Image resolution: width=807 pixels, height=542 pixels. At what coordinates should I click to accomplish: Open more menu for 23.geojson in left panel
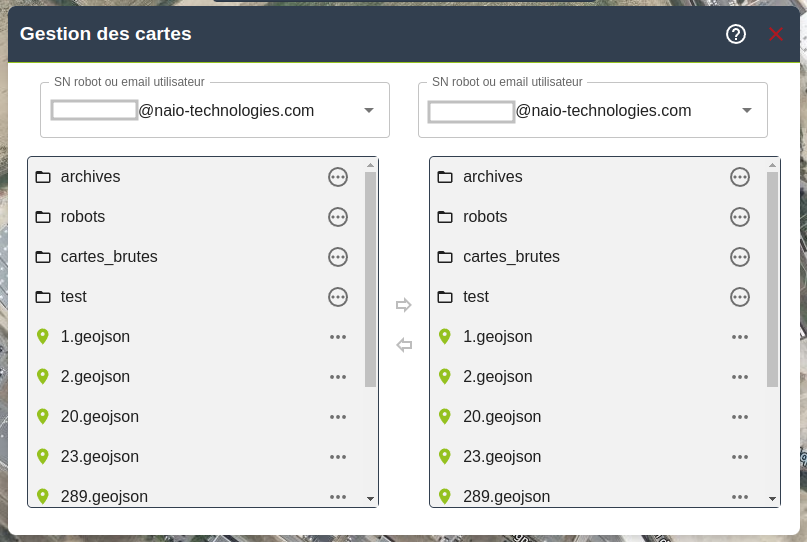point(338,457)
